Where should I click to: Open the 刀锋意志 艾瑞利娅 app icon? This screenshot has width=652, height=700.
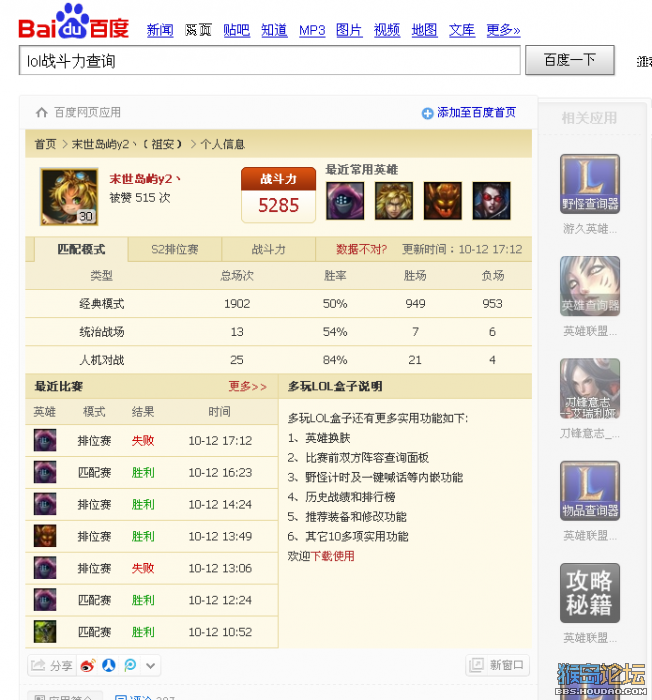point(590,388)
